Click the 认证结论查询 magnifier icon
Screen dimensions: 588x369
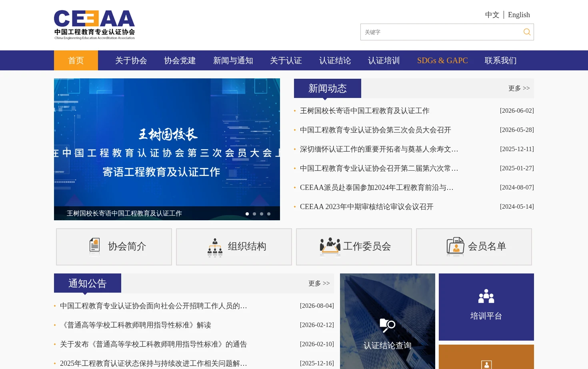(387, 325)
